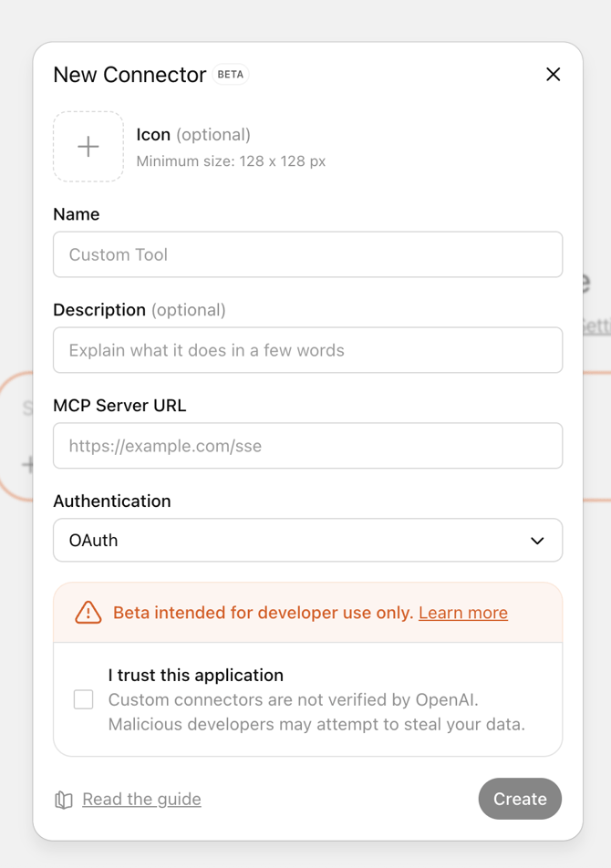
Task: Click the partially hidden plus icon behind the dialog
Action: (27, 465)
